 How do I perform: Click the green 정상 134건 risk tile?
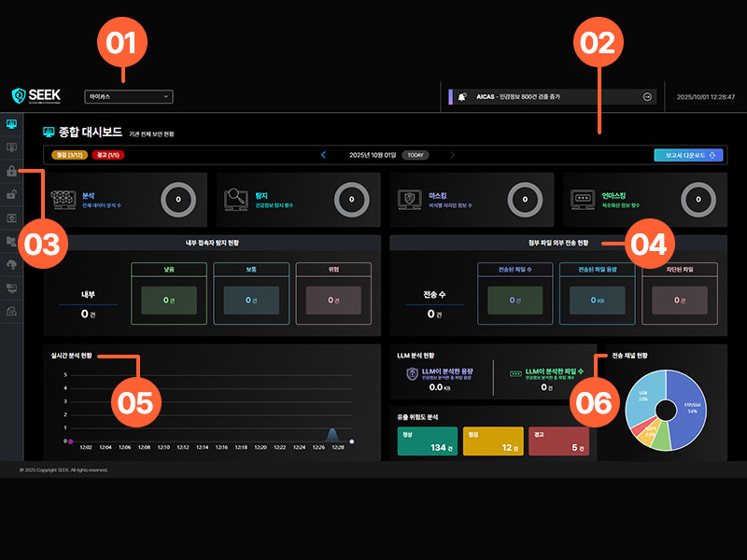428,441
